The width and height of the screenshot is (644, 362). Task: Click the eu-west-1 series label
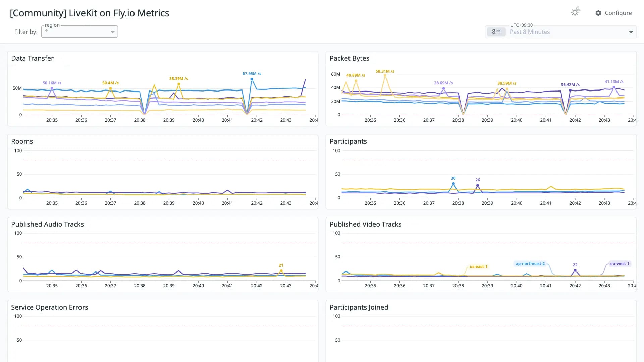click(620, 264)
